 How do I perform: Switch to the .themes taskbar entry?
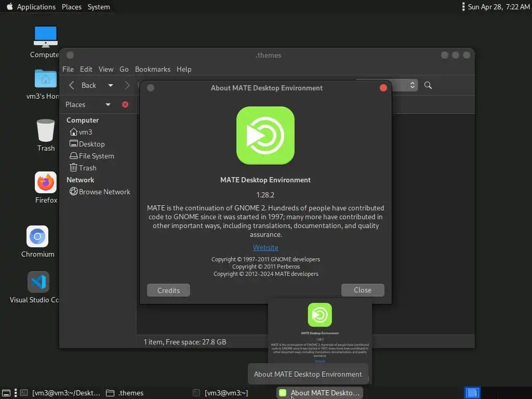point(125,393)
